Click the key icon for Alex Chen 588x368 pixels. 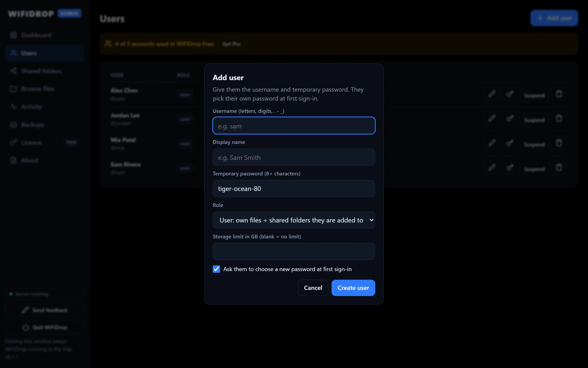point(510,94)
